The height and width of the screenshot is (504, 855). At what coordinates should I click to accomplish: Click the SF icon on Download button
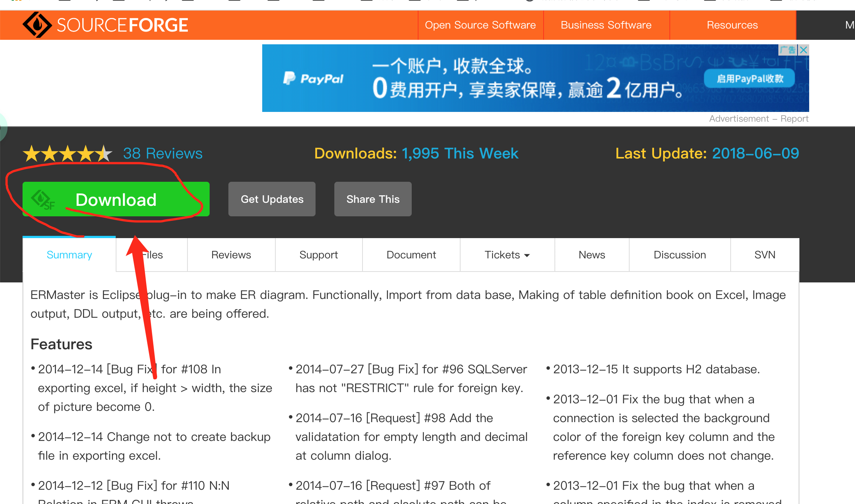pos(43,200)
